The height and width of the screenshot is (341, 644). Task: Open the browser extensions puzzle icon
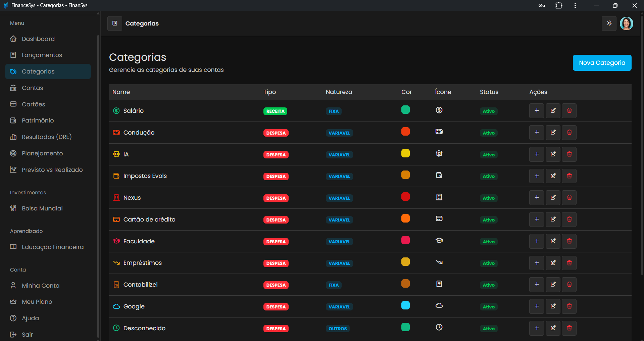point(559,5)
